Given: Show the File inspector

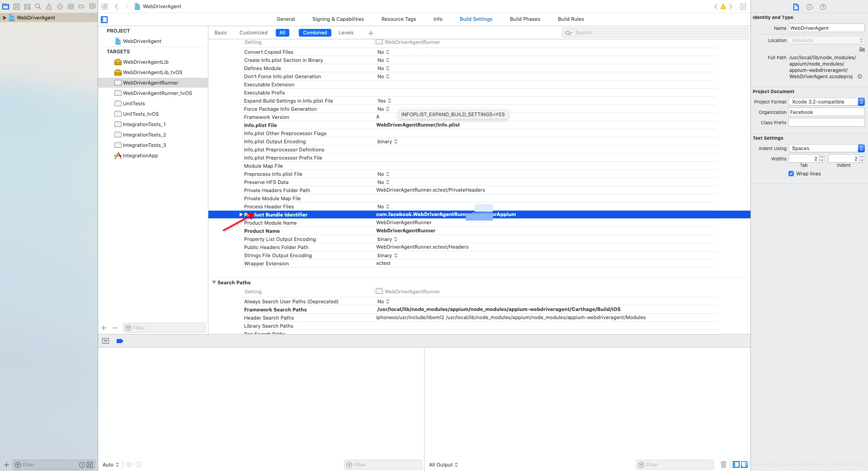Looking at the screenshot, I should pos(796,7).
